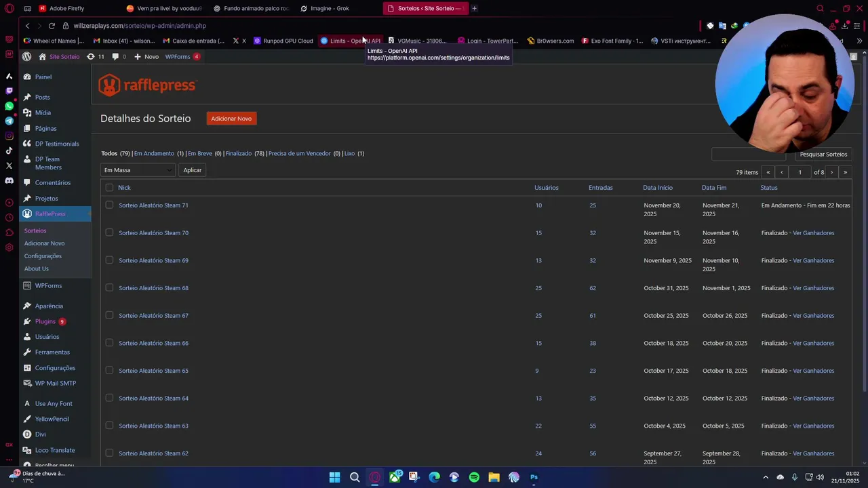The width and height of the screenshot is (868, 488).
Task: View winners of Sorteio Aleatório Steam 70
Action: point(813,233)
